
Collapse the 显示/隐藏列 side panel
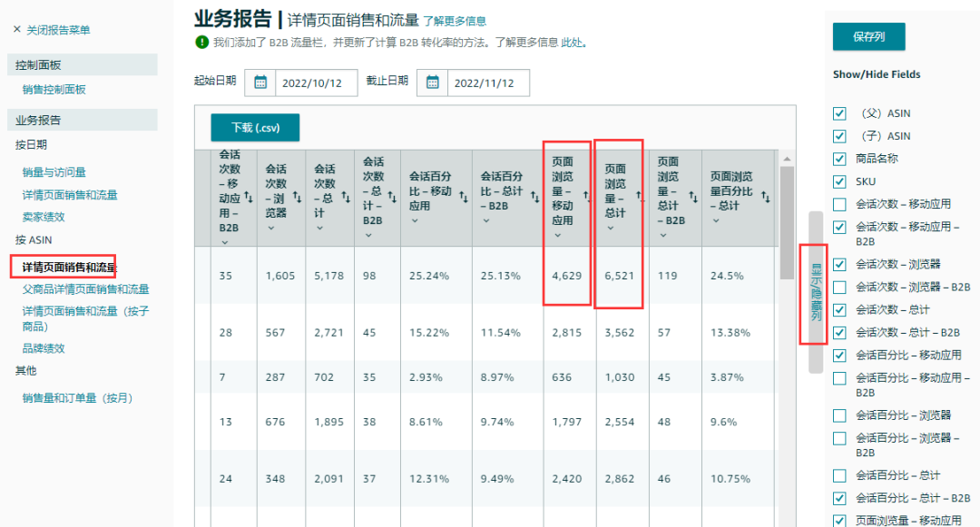[x=815, y=292]
